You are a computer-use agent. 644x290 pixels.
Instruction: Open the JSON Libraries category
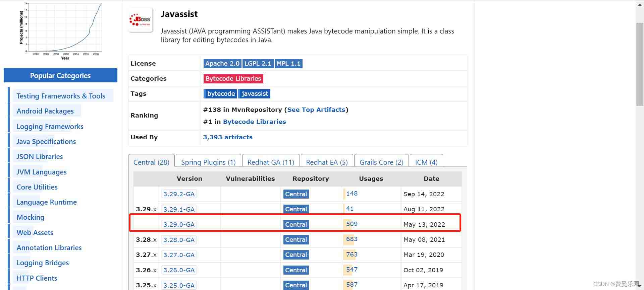point(40,157)
